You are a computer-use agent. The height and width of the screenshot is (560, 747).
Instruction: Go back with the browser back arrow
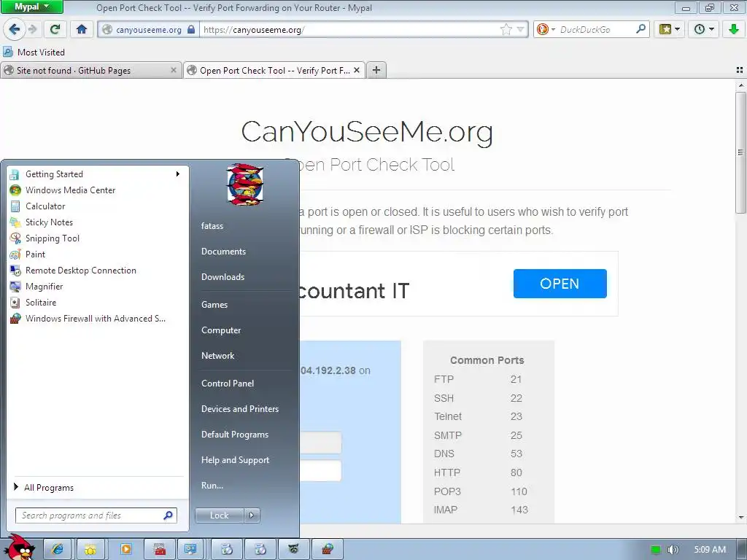14,29
